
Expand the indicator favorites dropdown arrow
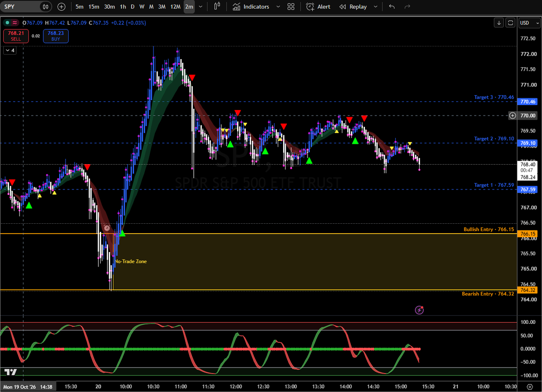pyautogui.click(x=278, y=7)
